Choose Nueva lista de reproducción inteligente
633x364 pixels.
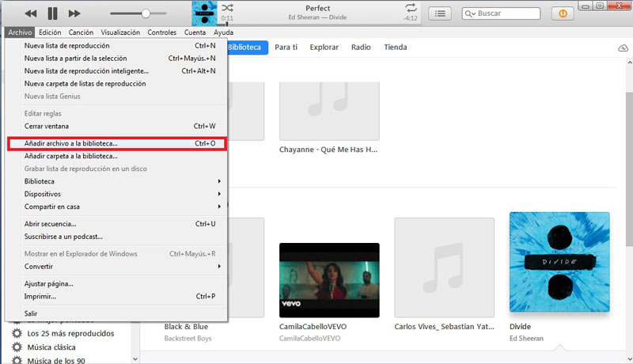click(116, 71)
